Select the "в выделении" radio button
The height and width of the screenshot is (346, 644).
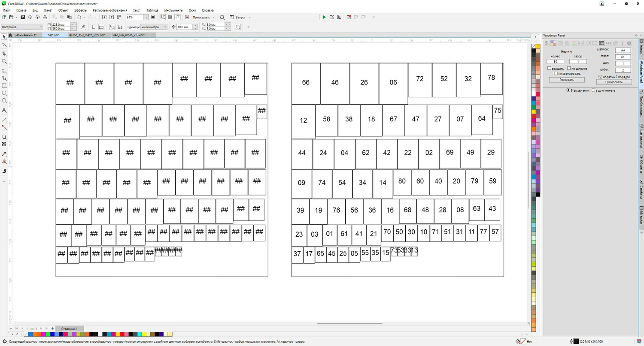(568, 90)
